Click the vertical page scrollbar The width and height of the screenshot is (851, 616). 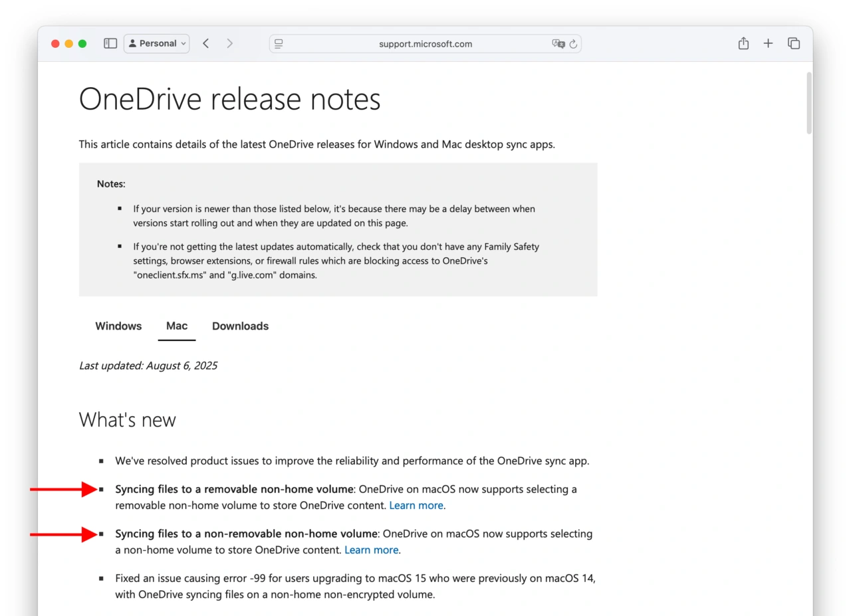(808, 103)
